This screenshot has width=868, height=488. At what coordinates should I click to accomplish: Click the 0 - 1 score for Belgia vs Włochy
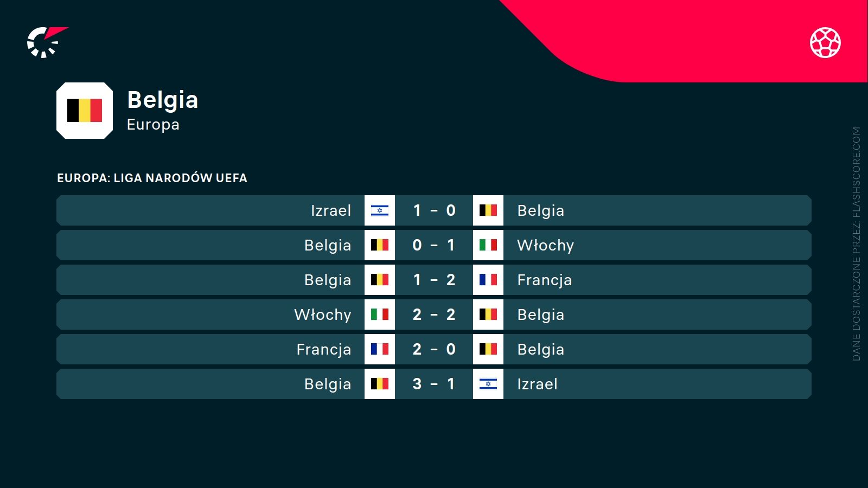(x=434, y=245)
